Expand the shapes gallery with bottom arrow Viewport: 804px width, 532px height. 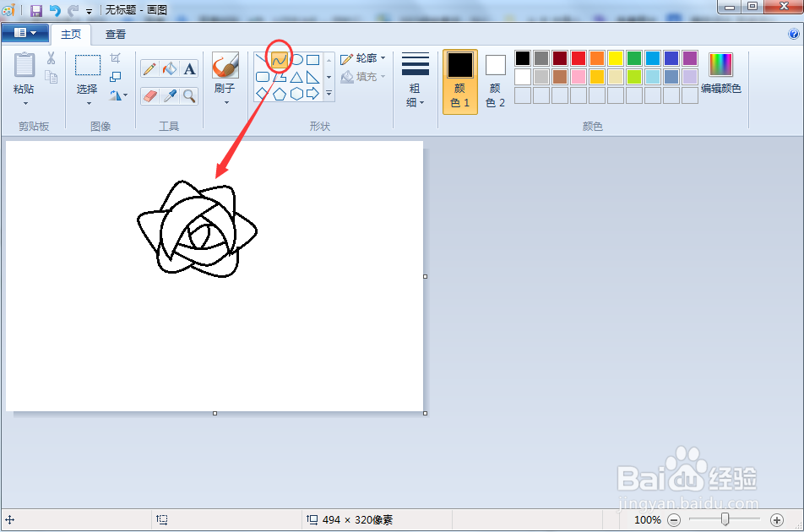tap(329, 94)
